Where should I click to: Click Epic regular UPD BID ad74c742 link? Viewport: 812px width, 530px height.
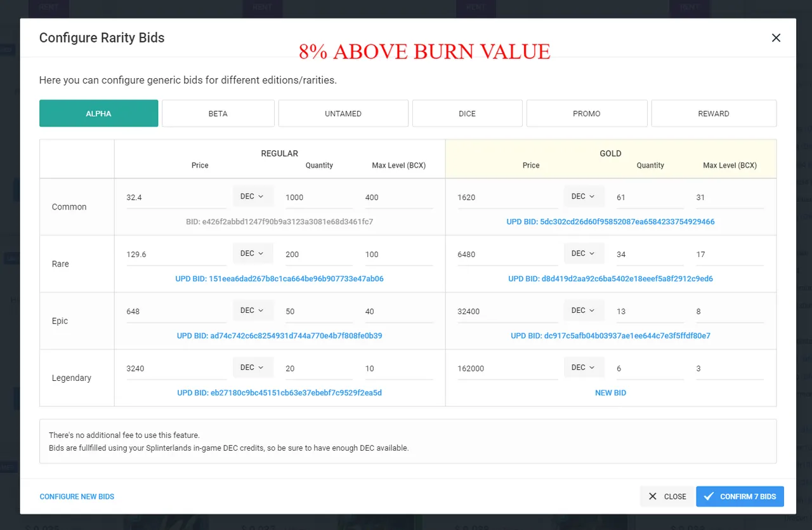[x=280, y=336]
